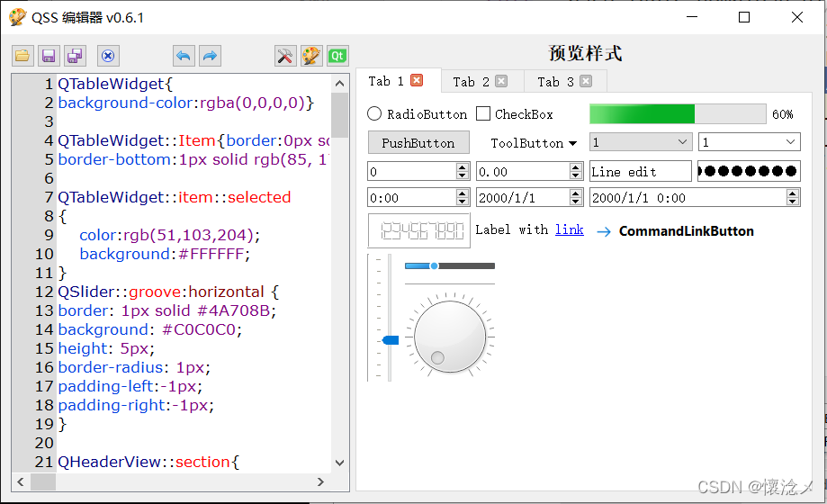827x504 pixels.
Task: Undo using the left arrow icon
Action: pyautogui.click(x=184, y=56)
